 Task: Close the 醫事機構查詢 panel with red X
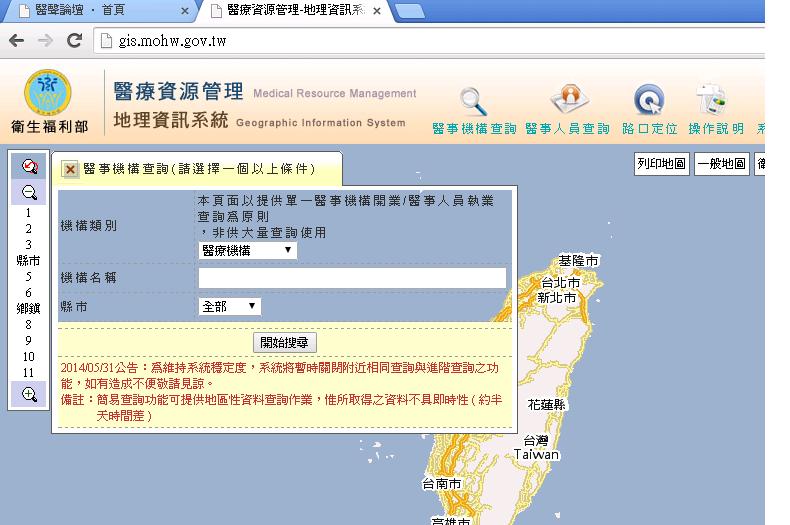[x=70, y=169]
